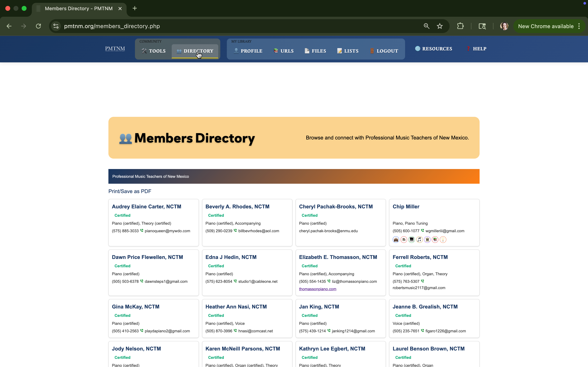Click Chip Miller's music notes icon
The image size is (588, 367).
(419, 240)
